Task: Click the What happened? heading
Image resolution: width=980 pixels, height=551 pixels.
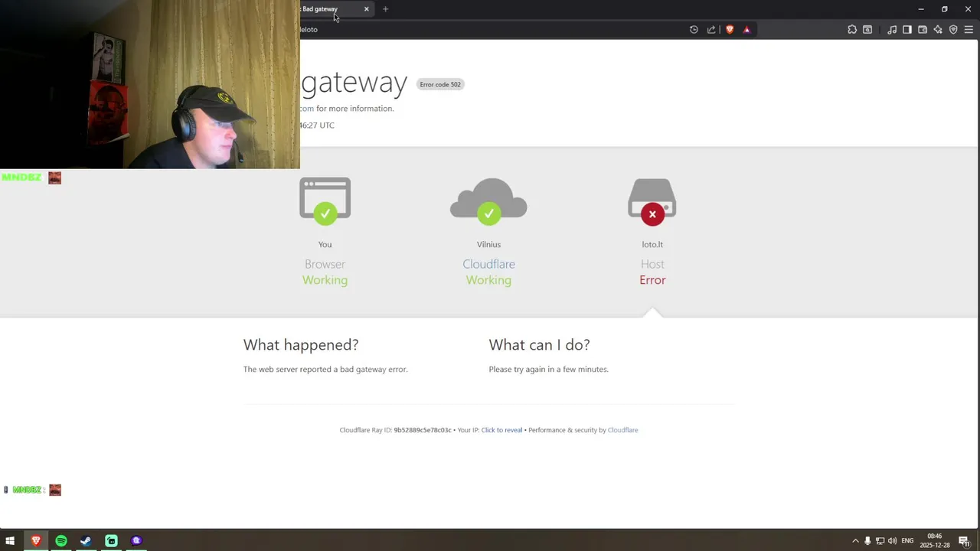Action: click(301, 345)
